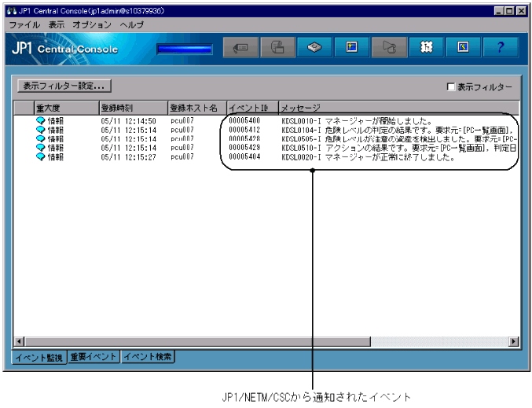Open the ファイル menu

click(24, 25)
